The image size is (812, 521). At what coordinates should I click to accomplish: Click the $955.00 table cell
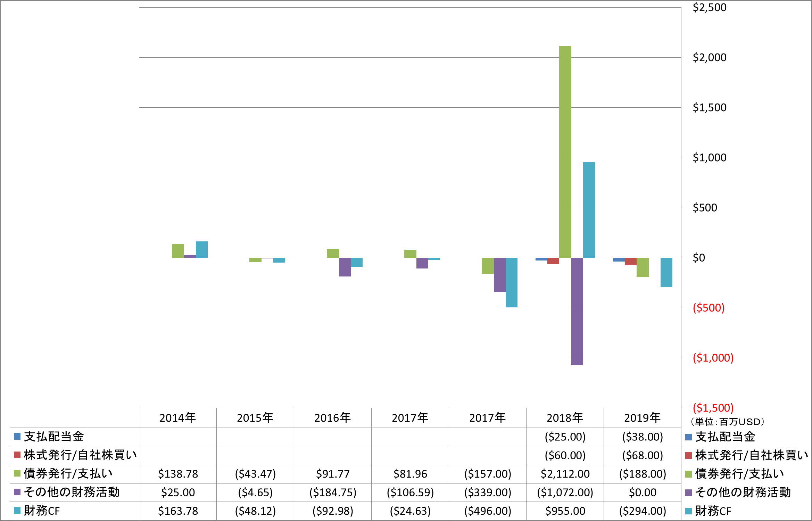pos(565,511)
